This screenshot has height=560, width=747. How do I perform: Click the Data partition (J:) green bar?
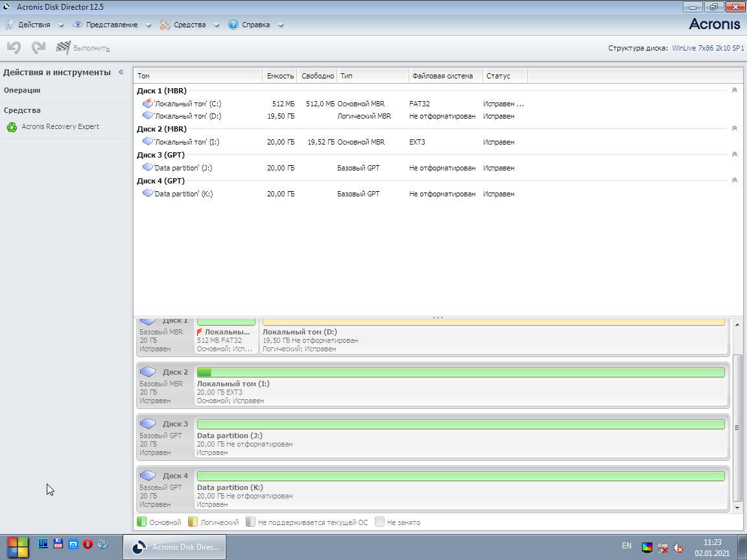pos(460,425)
